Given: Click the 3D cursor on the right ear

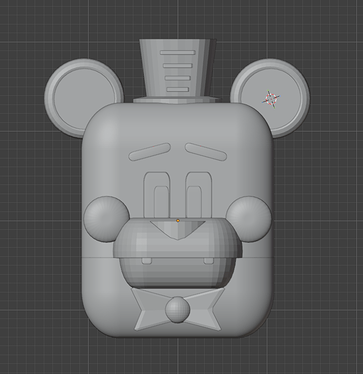Looking at the screenshot, I should (271, 99).
